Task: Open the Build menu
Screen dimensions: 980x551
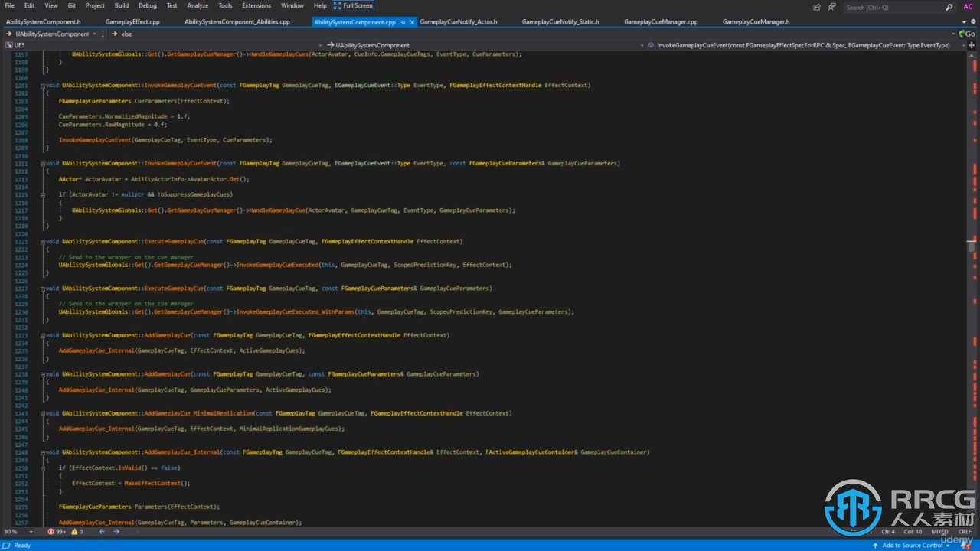Action: click(x=122, y=5)
